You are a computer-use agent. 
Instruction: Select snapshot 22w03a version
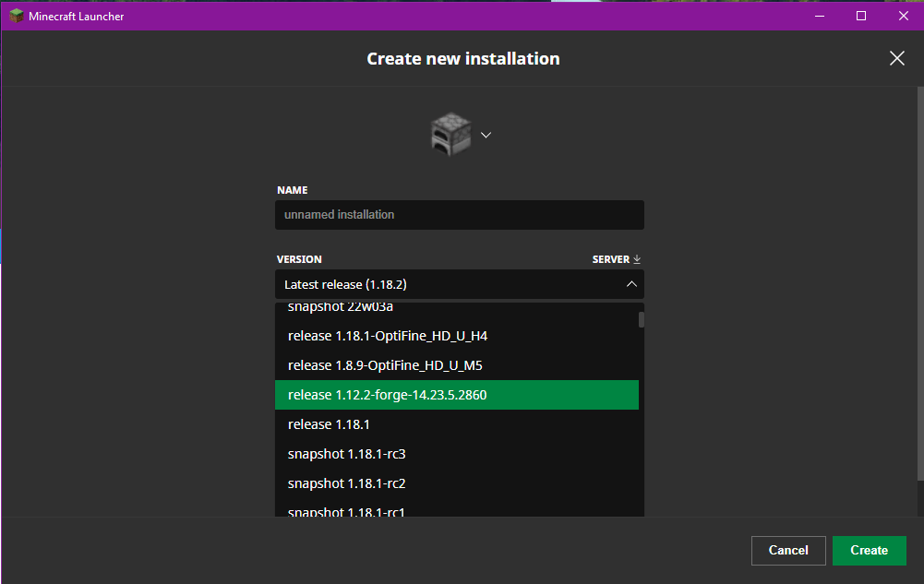[457, 307]
